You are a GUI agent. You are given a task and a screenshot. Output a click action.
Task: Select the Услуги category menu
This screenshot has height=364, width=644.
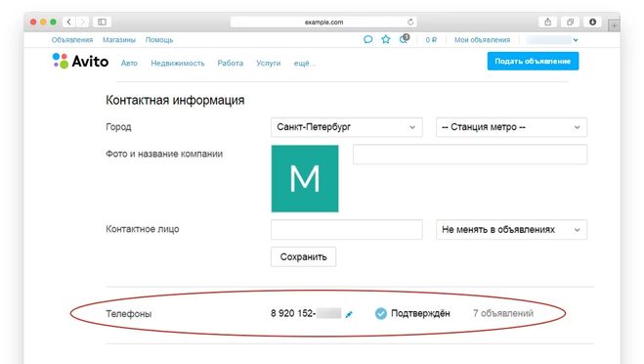(x=268, y=63)
